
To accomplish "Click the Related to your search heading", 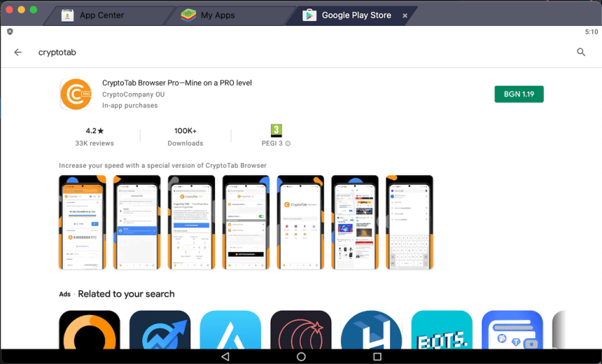I will click(126, 294).
